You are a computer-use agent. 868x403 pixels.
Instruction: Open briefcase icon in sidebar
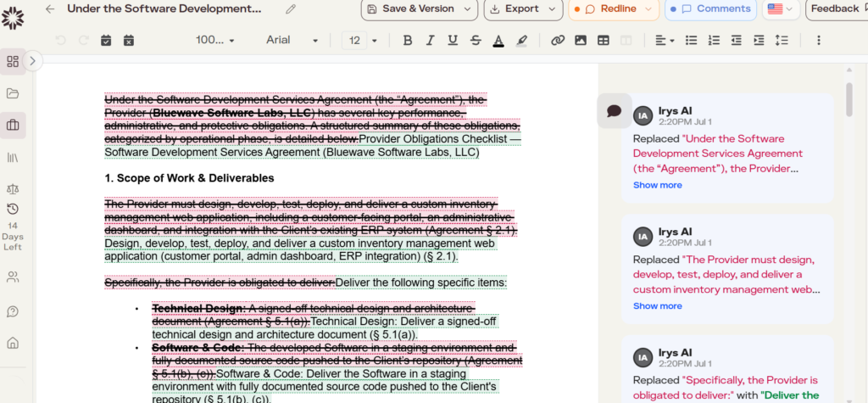13,126
